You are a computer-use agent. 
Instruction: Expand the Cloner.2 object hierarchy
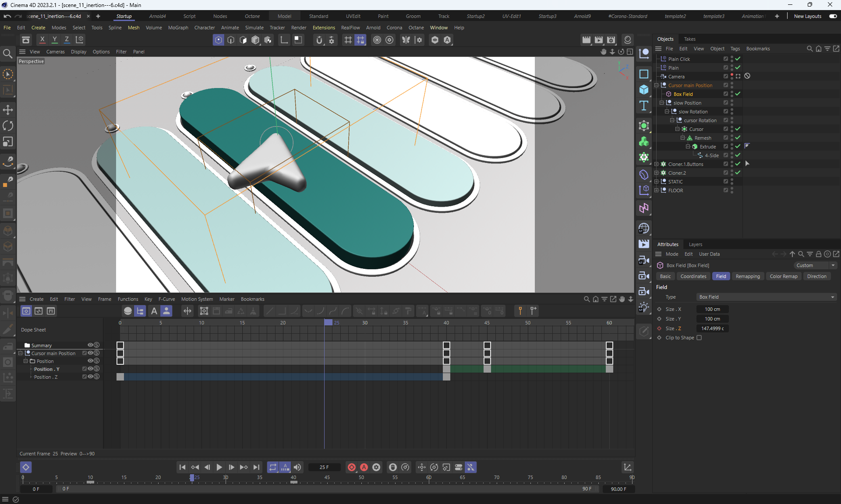[657, 173]
